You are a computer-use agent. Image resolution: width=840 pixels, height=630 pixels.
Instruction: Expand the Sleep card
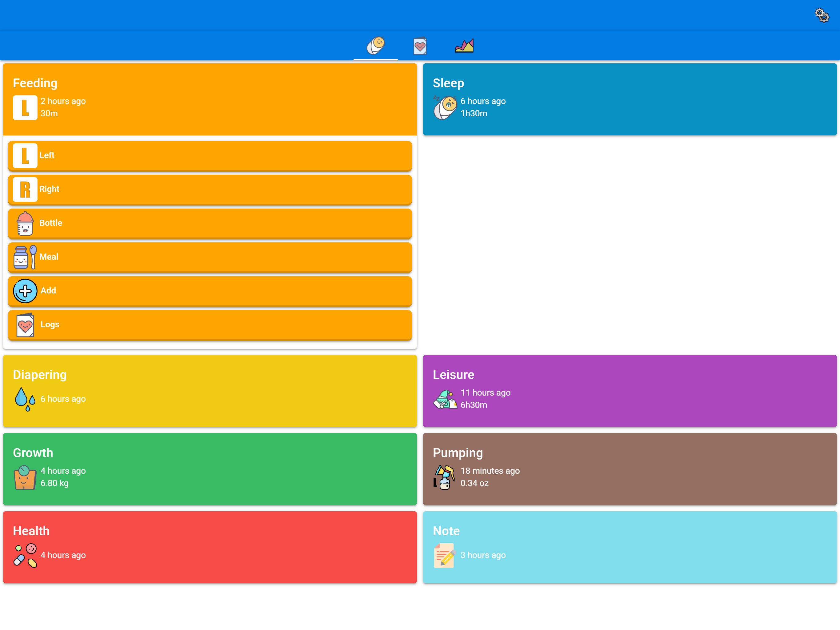(629, 99)
